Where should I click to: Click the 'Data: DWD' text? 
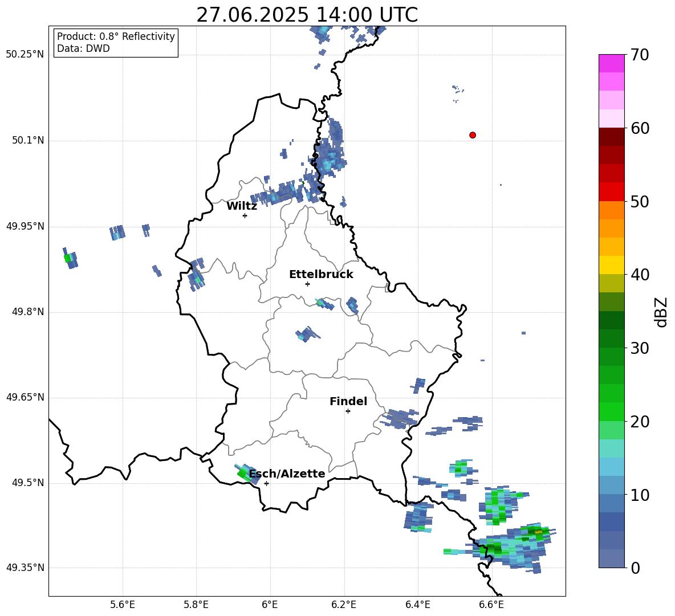click(x=83, y=48)
